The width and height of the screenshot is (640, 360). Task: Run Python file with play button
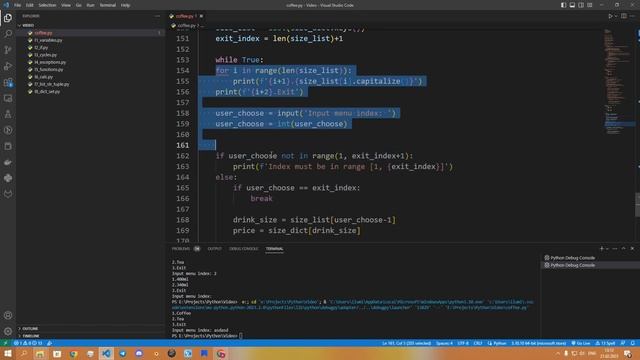[x=610, y=16]
